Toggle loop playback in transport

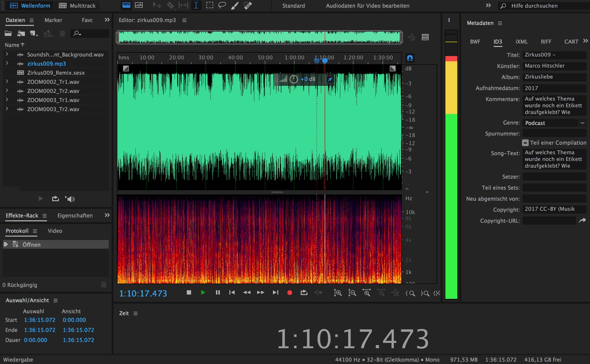(x=304, y=293)
